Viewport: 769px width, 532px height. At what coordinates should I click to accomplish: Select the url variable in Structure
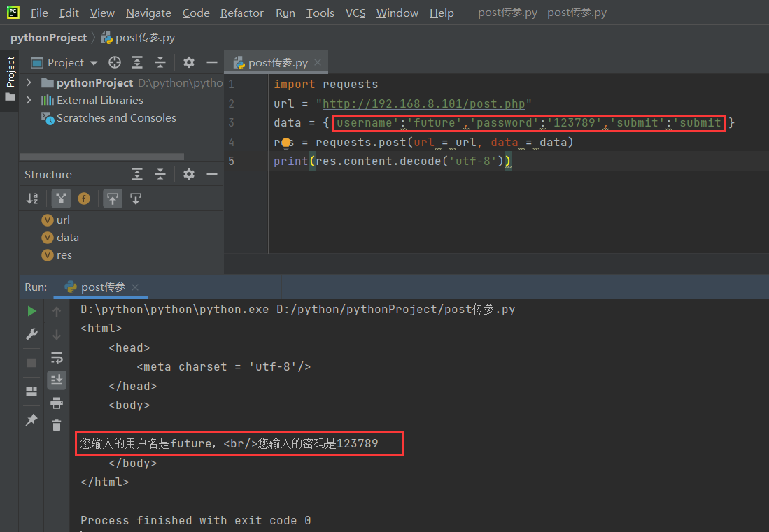tap(62, 220)
